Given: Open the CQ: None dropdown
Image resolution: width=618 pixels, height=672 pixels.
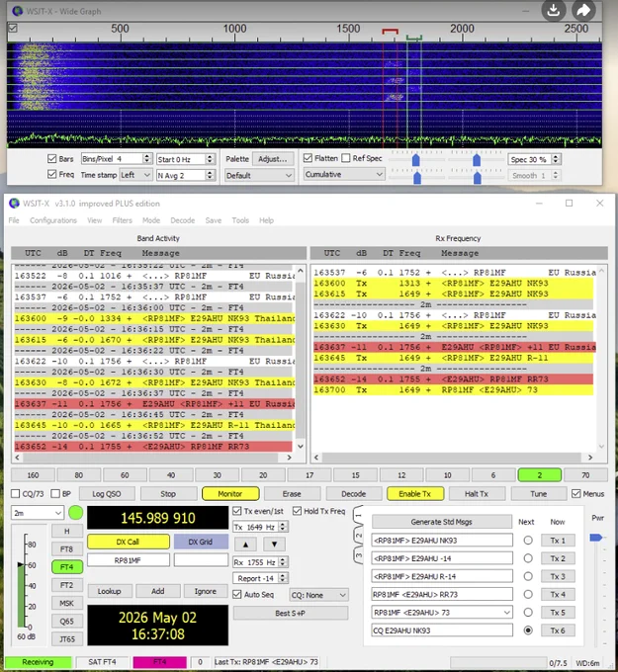Looking at the screenshot, I should click(318, 595).
